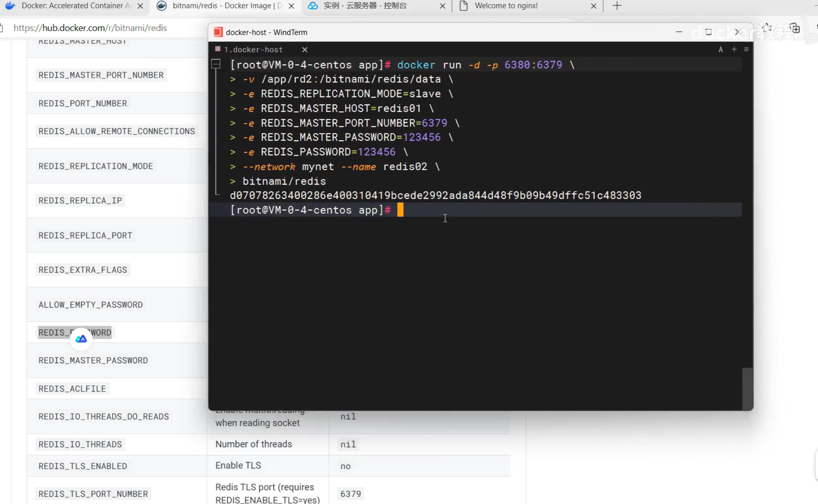Add a new WindTerm session with plus icon
Screen dimensions: 818x504
click(x=734, y=49)
